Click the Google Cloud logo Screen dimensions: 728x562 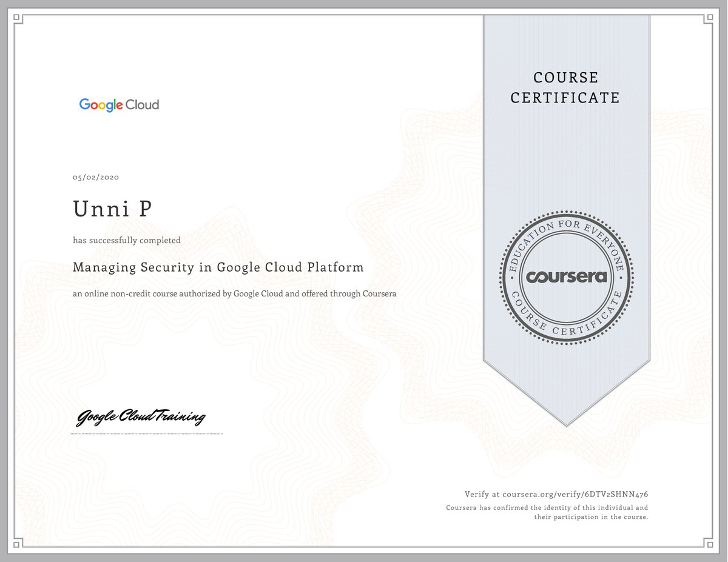(x=119, y=105)
